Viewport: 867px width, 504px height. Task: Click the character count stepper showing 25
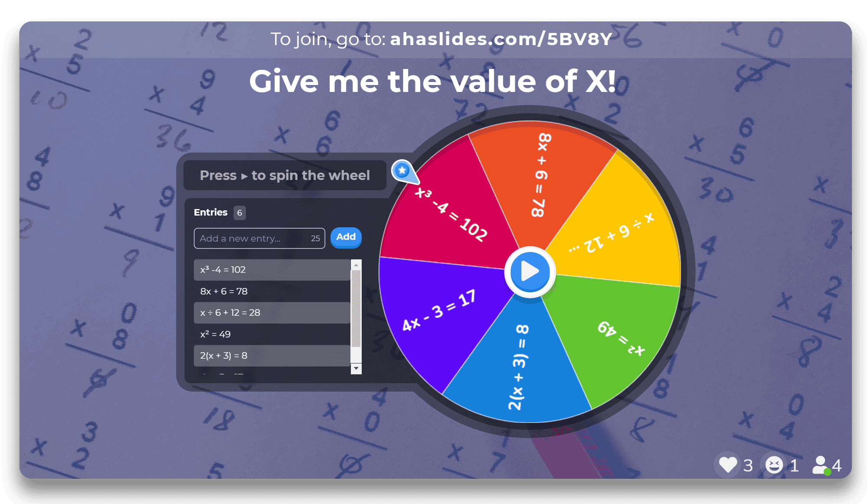315,237
